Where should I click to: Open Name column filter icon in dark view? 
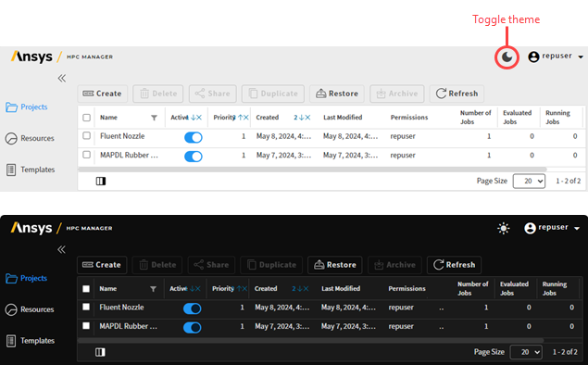point(153,289)
